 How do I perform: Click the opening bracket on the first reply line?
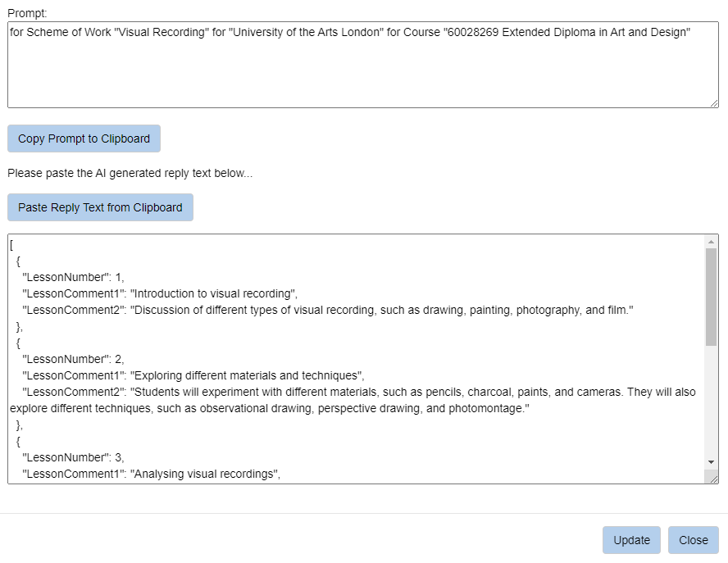(x=11, y=244)
